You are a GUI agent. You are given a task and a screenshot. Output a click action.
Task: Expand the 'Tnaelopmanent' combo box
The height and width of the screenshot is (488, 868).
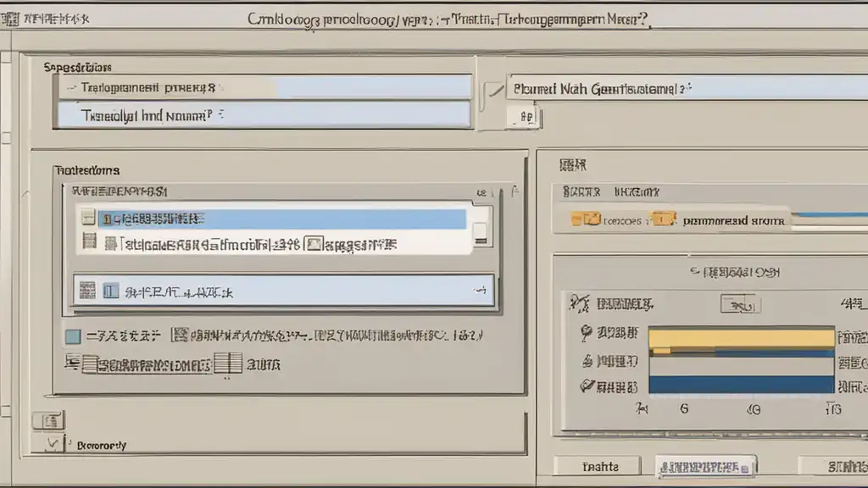(x=263, y=86)
